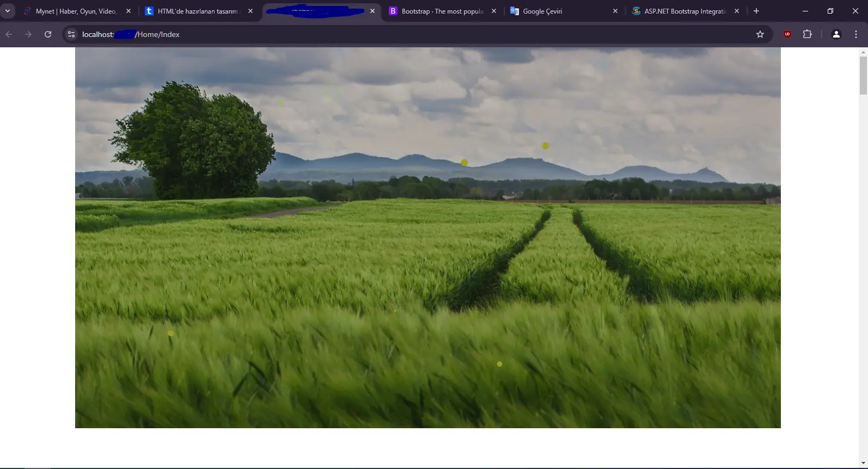This screenshot has width=868, height=469.
Task: Click the Google Çeviri tab favicon
Action: (514, 11)
